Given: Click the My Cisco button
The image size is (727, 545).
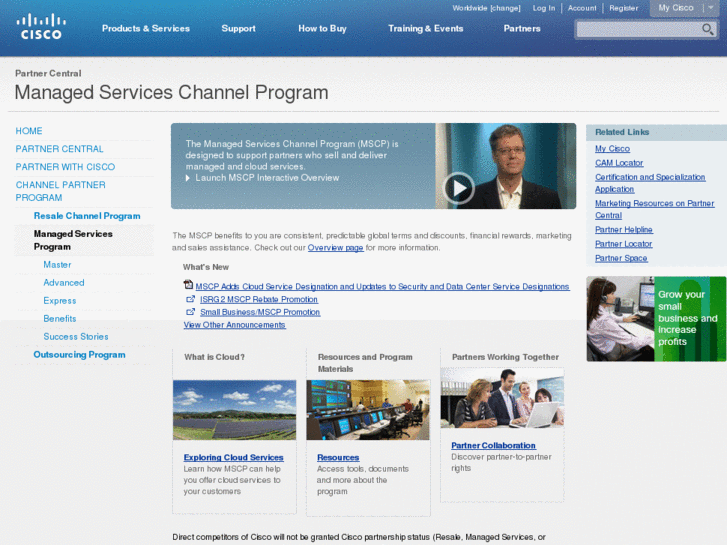Looking at the screenshot, I should click(676, 8).
